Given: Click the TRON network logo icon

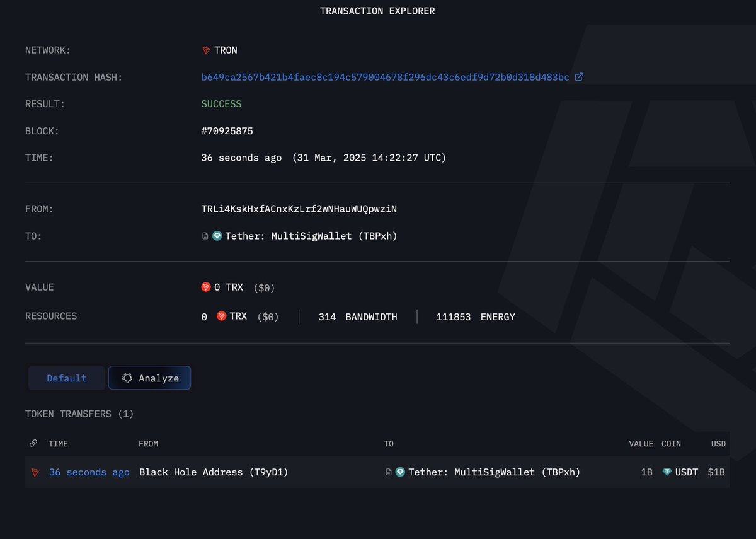Looking at the screenshot, I should [206, 50].
